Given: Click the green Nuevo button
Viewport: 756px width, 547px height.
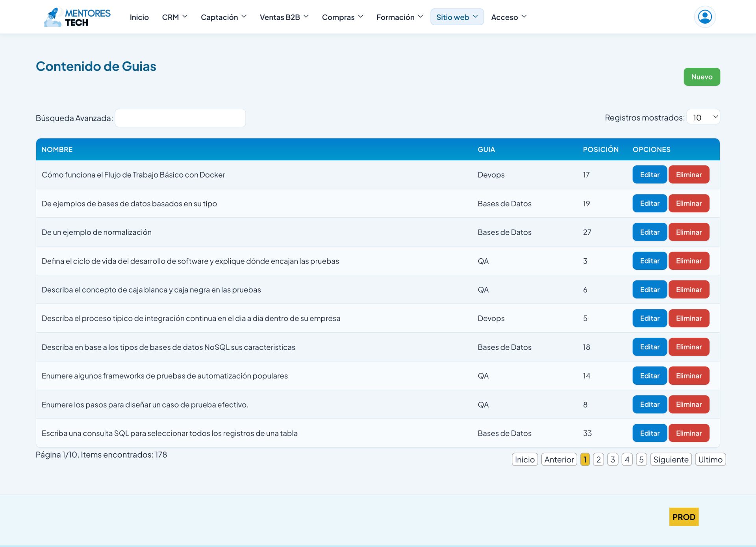Looking at the screenshot, I should coord(702,77).
